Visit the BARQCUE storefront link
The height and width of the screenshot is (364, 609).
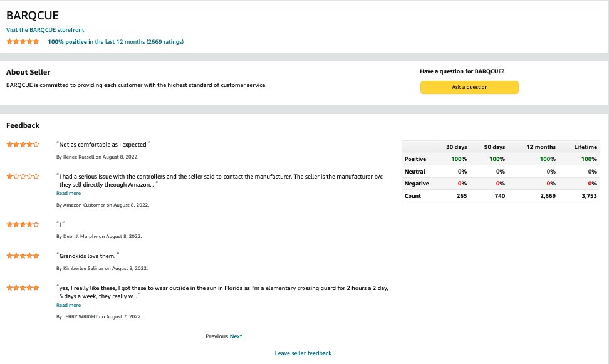click(45, 30)
